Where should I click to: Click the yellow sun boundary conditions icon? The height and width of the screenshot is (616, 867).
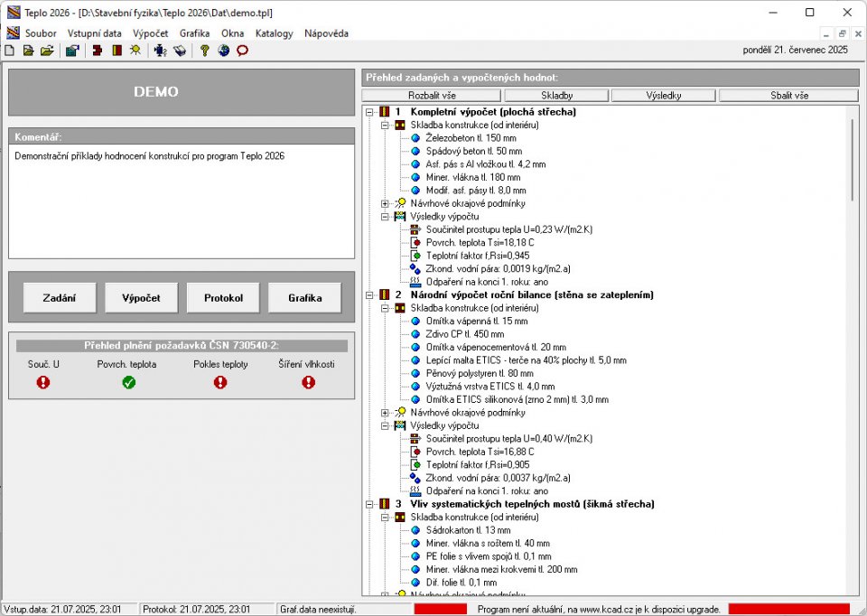click(135, 51)
